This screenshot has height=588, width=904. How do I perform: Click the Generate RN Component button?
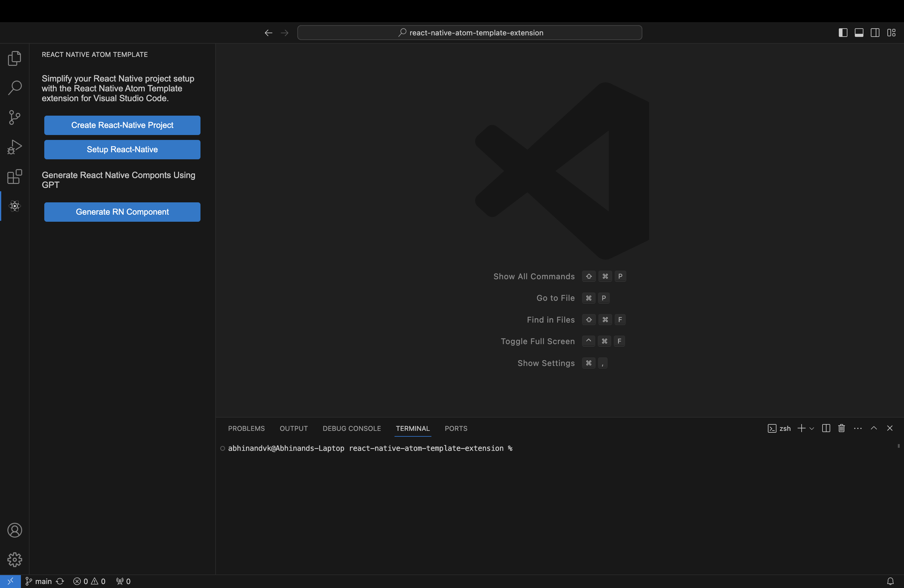[x=122, y=212]
